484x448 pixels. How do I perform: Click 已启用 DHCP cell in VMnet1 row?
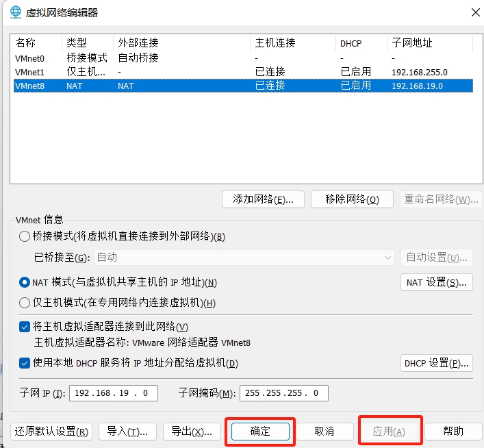pyautogui.click(x=356, y=72)
